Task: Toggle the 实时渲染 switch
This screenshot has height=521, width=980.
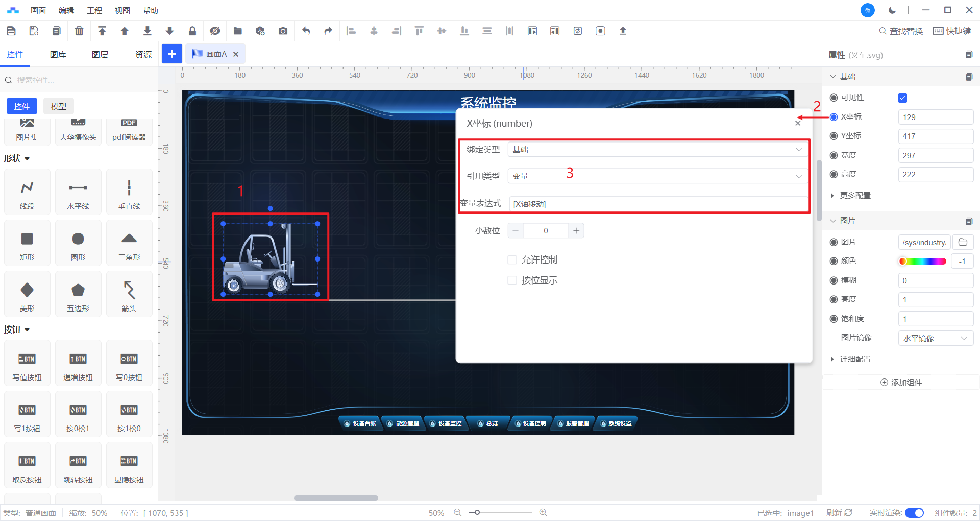Action: pos(914,513)
